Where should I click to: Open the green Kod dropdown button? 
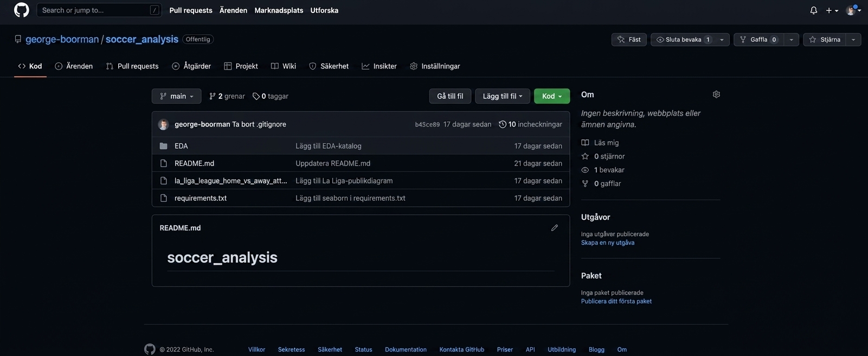pyautogui.click(x=552, y=96)
